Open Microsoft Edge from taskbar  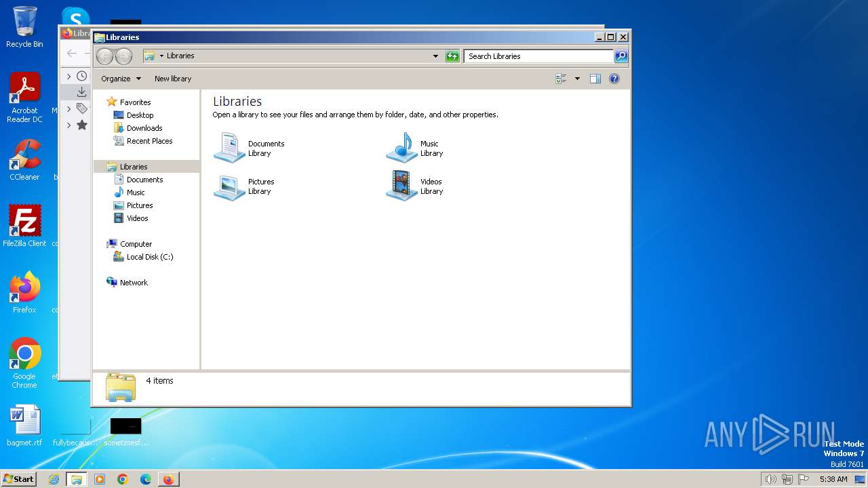click(x=146, y=479)
